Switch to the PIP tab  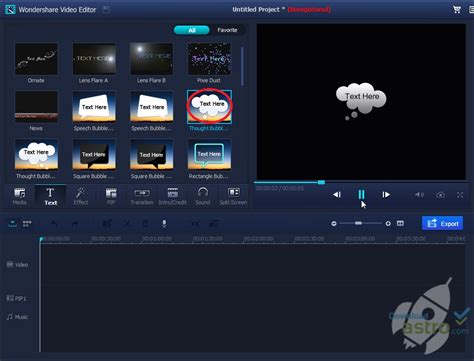[111, 196]
